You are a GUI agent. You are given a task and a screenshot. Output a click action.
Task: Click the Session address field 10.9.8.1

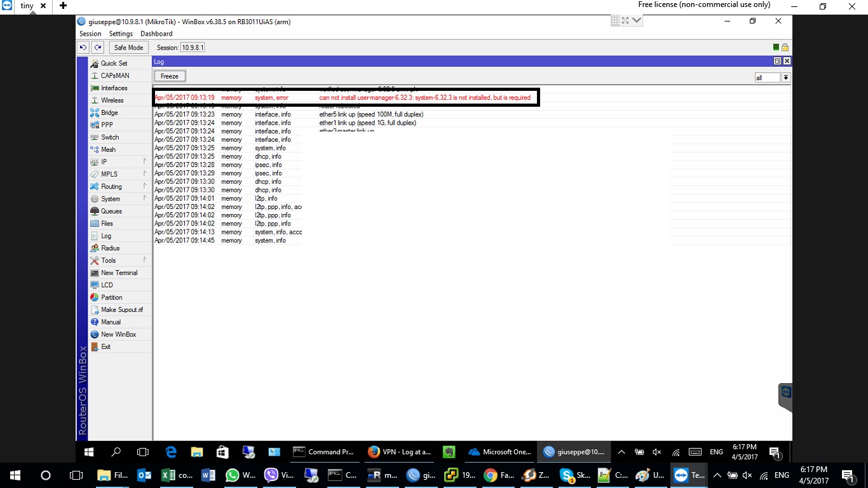click(x=193, y=48)
